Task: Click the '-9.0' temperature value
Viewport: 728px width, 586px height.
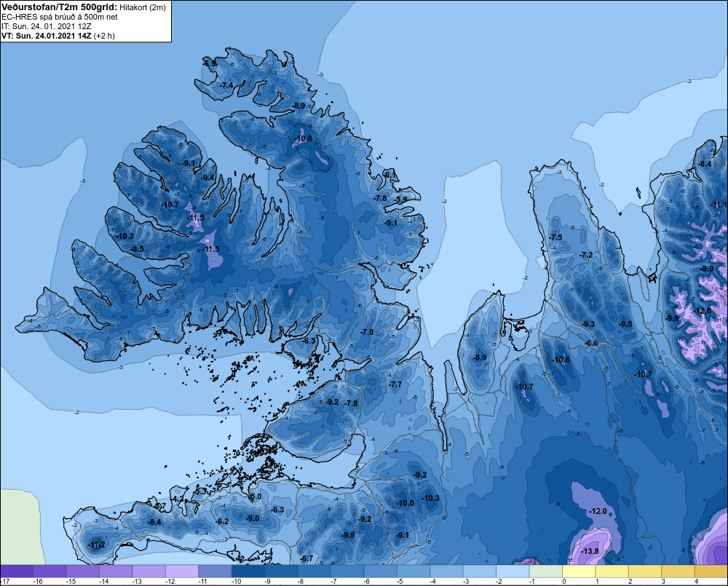Action: point(253,518)
